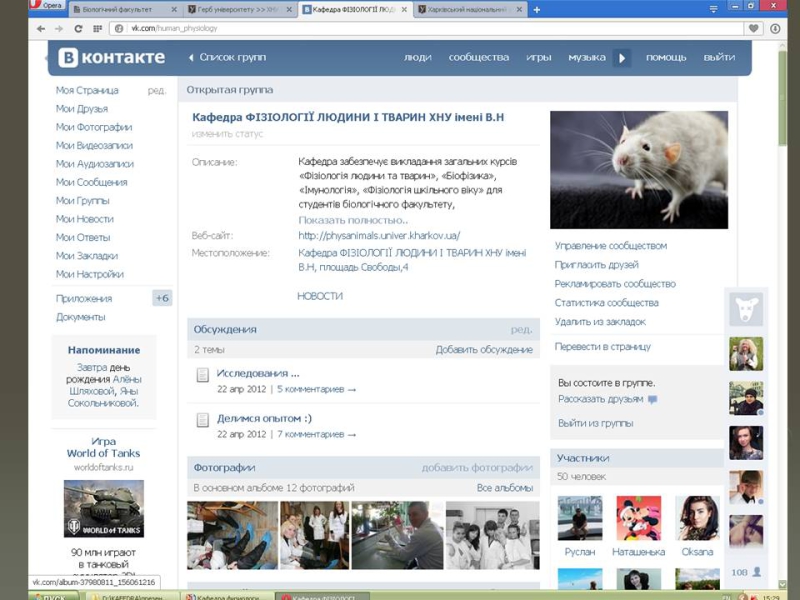Open the НОВОСТИ link
The image size is (800, 600).
(320, 296)
